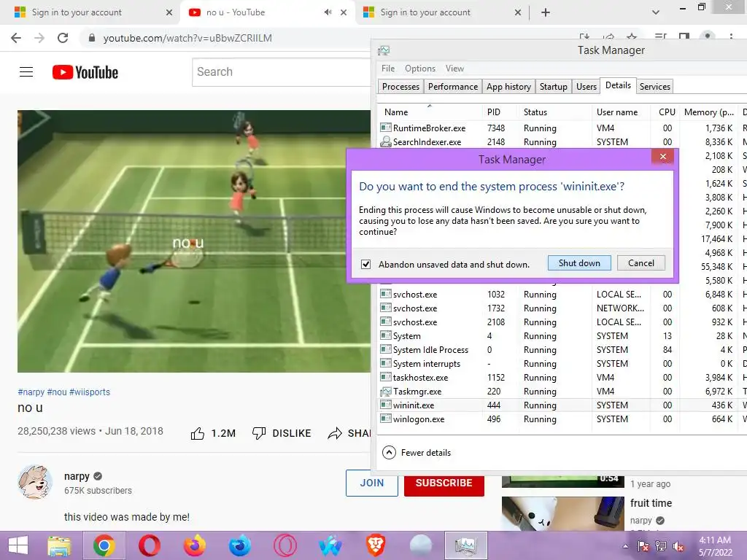Switch to the Startup tab

(553, 87)
